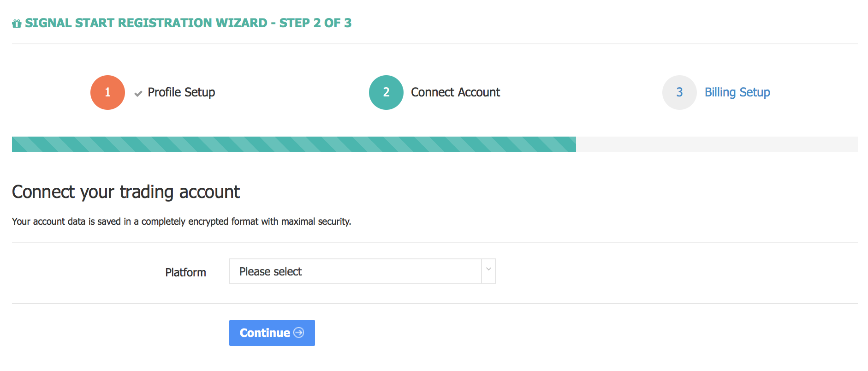868x371 pixels.
Task: Click the checkmark next to Profile Setup
Action: point(138,94)
